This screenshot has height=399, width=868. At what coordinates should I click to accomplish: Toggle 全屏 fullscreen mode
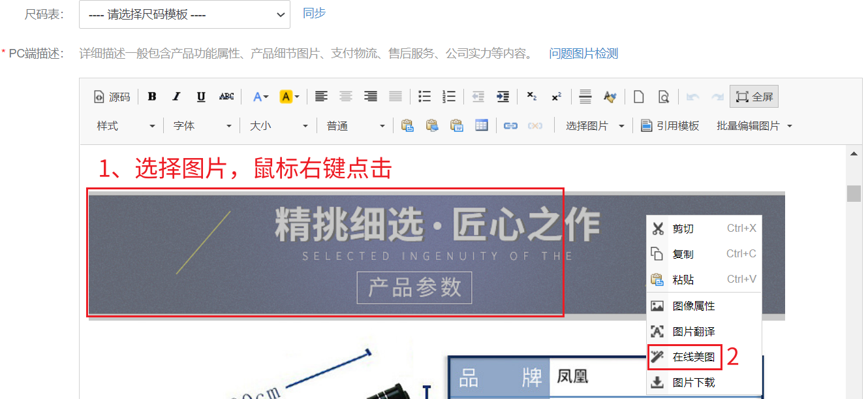(754, 97)
